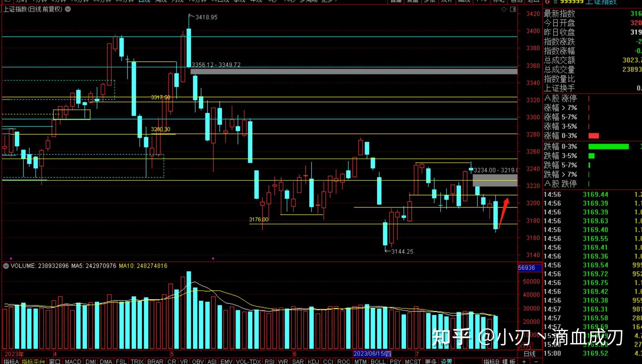Click the 14:56 3169.44 tick row

pyautogui.click(x=592, y=195)
